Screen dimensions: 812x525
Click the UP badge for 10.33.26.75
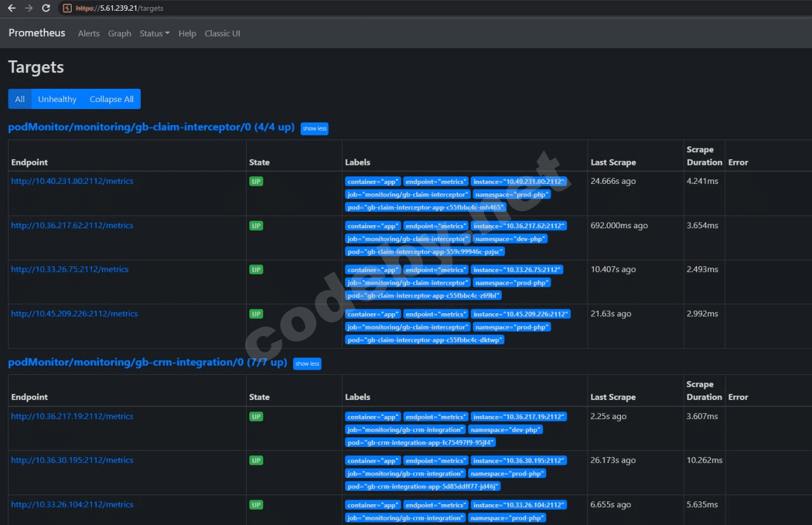(256, 269)
